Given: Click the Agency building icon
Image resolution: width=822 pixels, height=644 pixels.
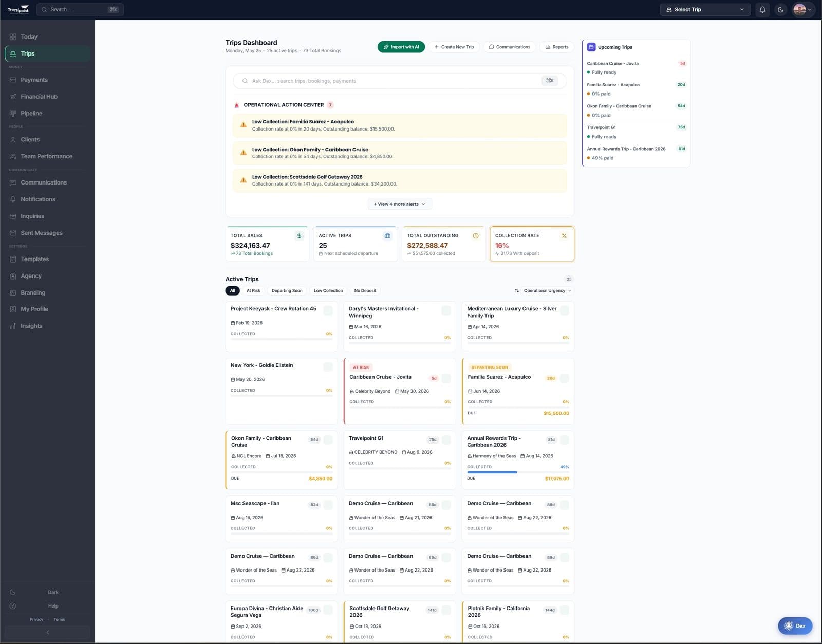Looking at the screenshot, I should (13, 276).
